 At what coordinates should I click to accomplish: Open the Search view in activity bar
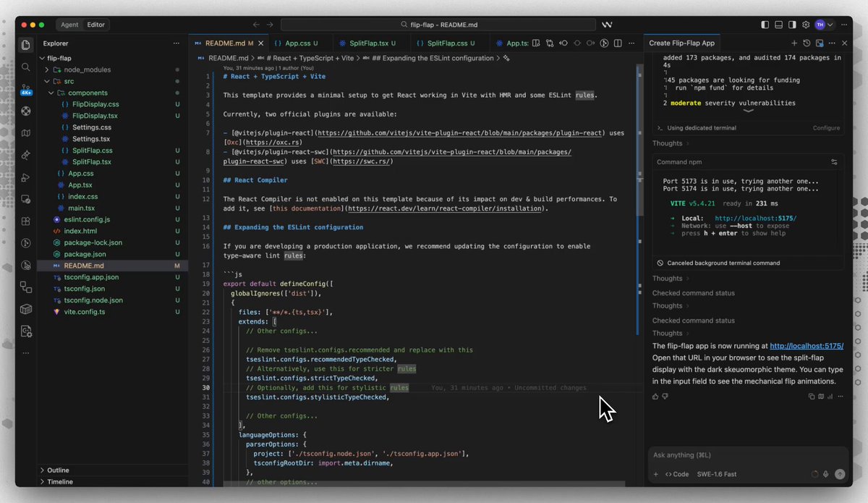(26, 67)
